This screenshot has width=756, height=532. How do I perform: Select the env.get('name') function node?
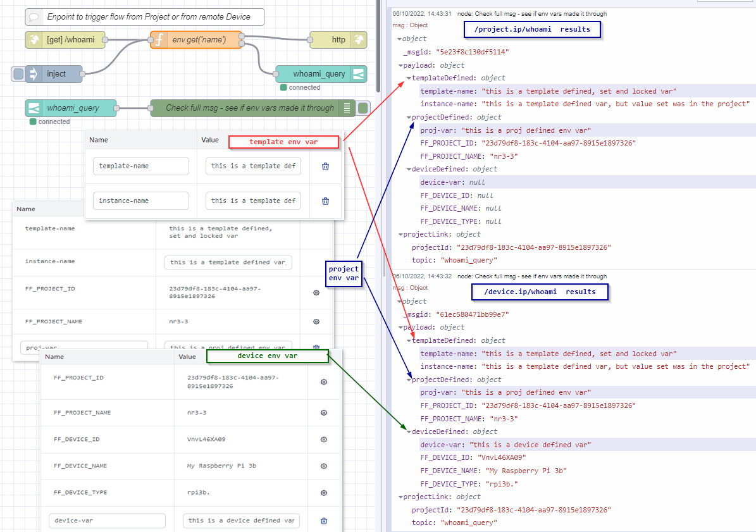[197, 39]
